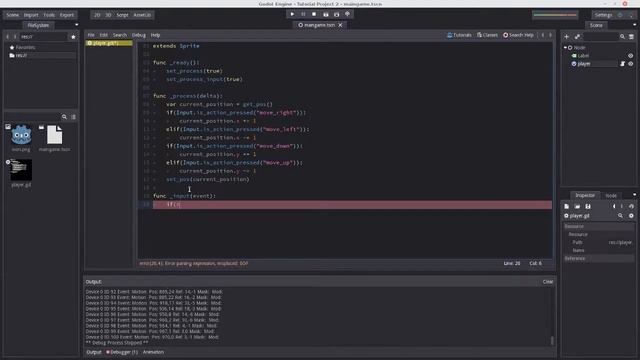Click the Instance scene chain icon

(577, 37)
